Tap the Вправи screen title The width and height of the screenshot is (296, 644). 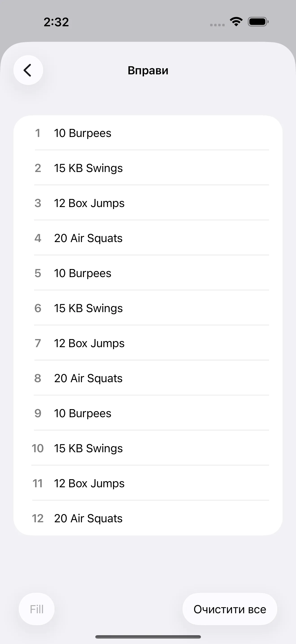(148, 71)
